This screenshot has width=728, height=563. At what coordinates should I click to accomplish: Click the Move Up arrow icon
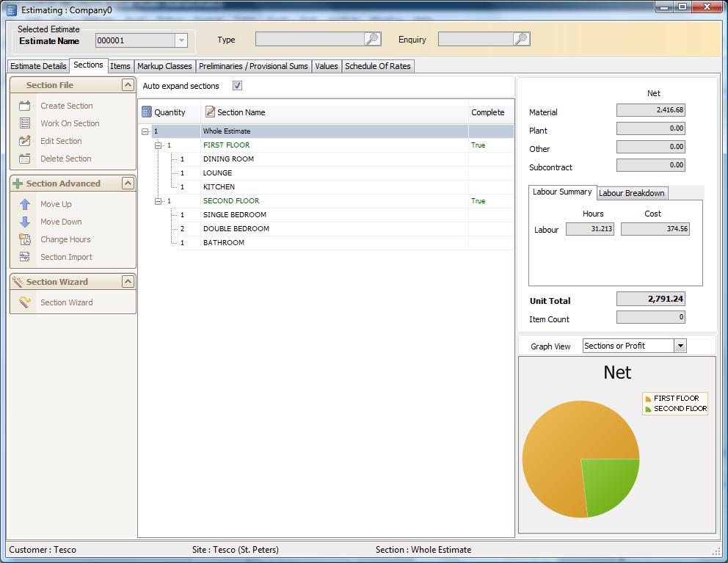[25, 204]
